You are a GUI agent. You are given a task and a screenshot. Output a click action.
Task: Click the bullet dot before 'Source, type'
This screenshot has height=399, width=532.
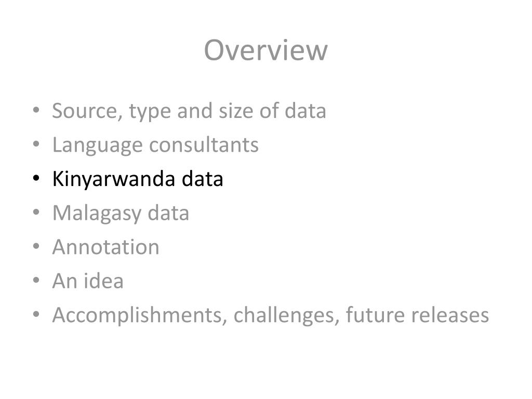pyautogui.click(x=36, y=110)
